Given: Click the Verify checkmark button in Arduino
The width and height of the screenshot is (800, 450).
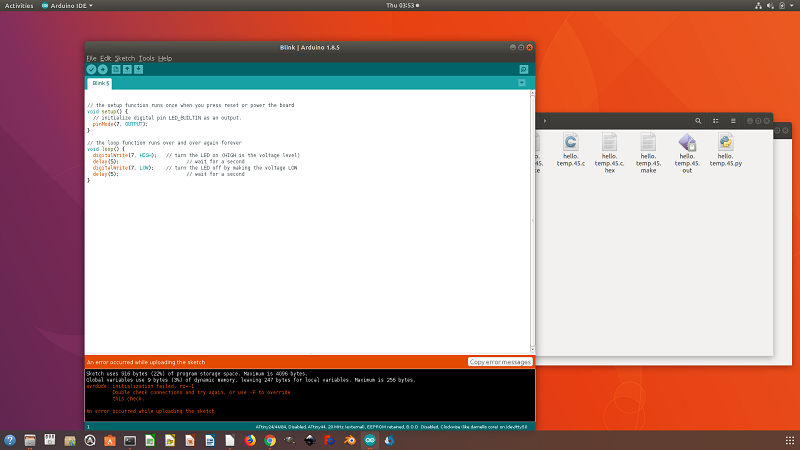Looking at the screenshot, I should point(91,69).
